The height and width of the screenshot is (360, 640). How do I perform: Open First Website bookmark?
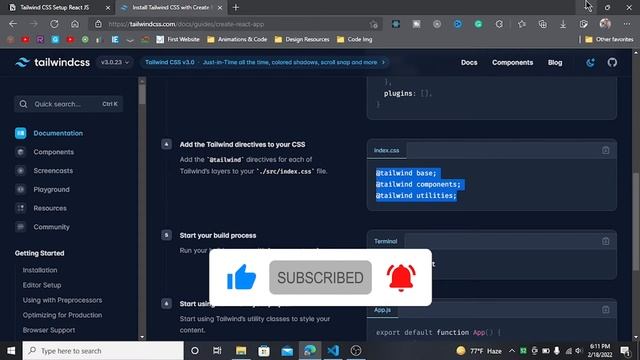[178, 39]
